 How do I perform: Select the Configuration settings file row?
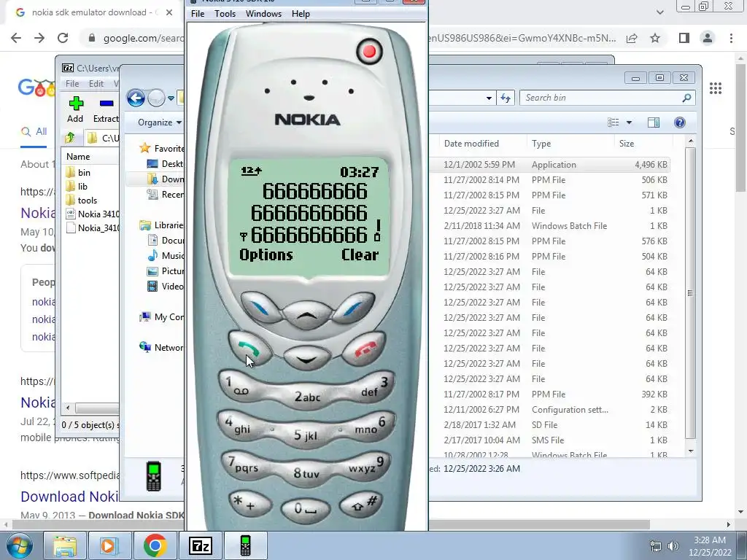(x=549, y=410)
